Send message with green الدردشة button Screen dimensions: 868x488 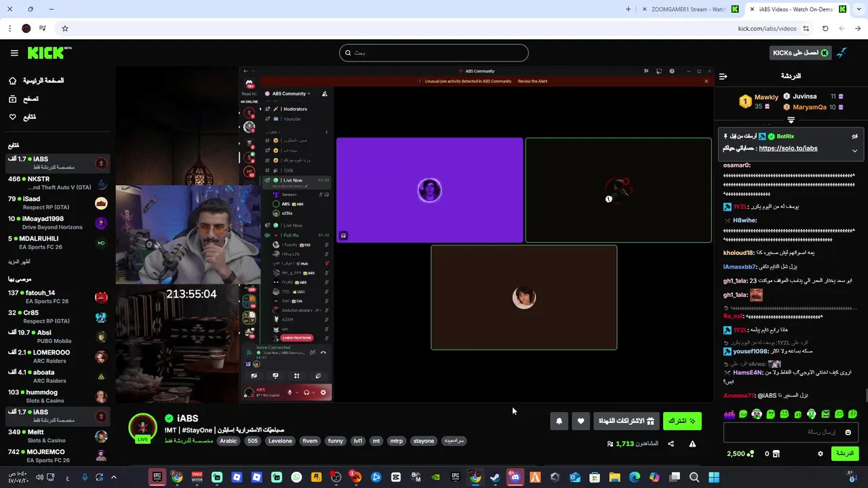tap(844, 453)
